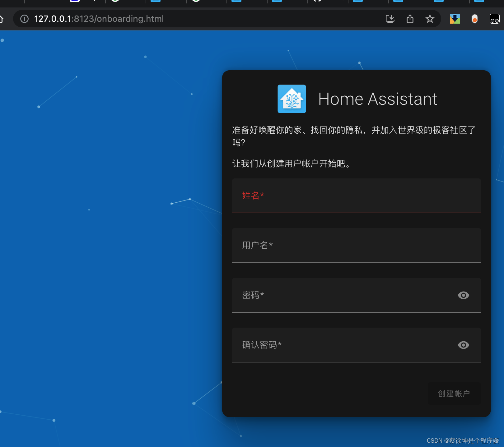Click the 用户名 username field
This screenshot has width=504, height=447.
pos(342,246)
